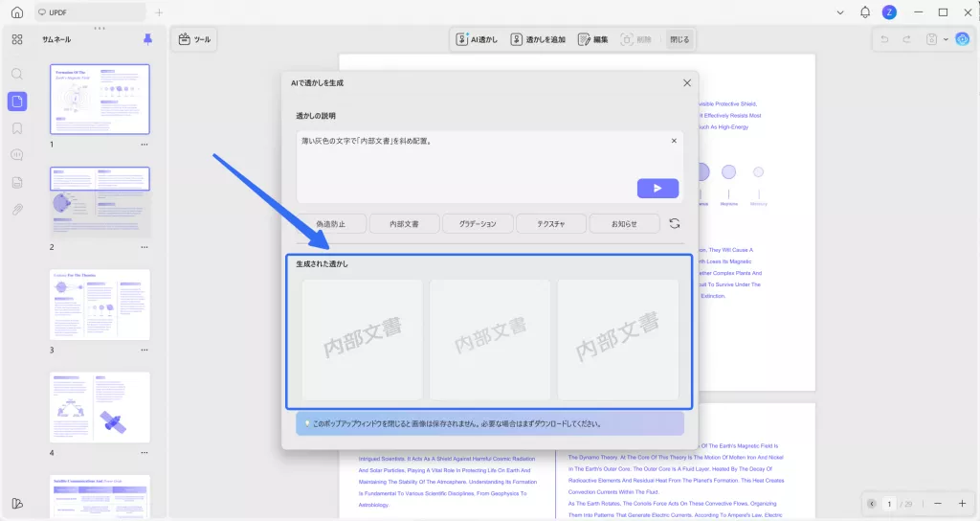The width and height of the screenshot is (980, 521).
Task: Clear the watermark description text
Action: tap(674, 141)
